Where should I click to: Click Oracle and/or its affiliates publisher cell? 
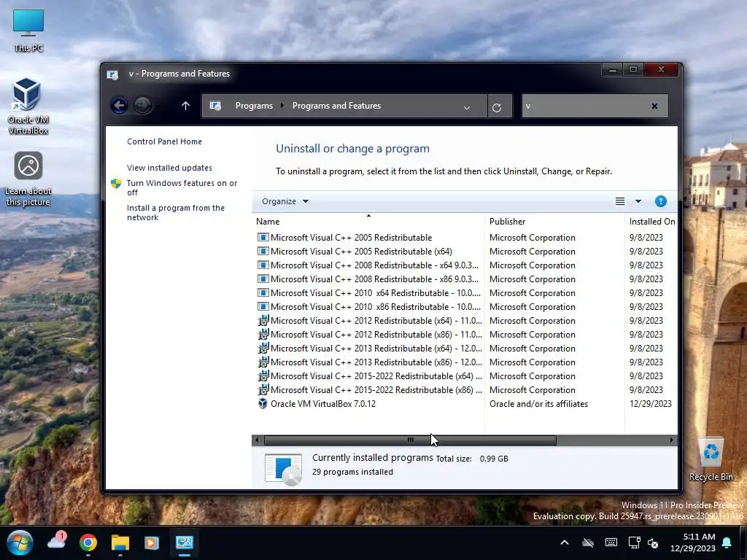click(538, 404)
